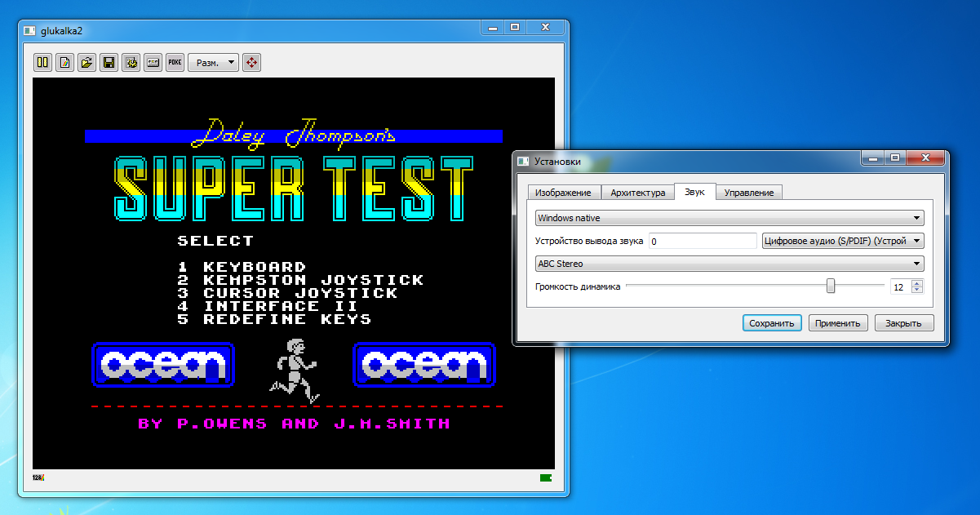Click the SUPER TEST title graphic
980x515 pixels.
tap(294, 188)
